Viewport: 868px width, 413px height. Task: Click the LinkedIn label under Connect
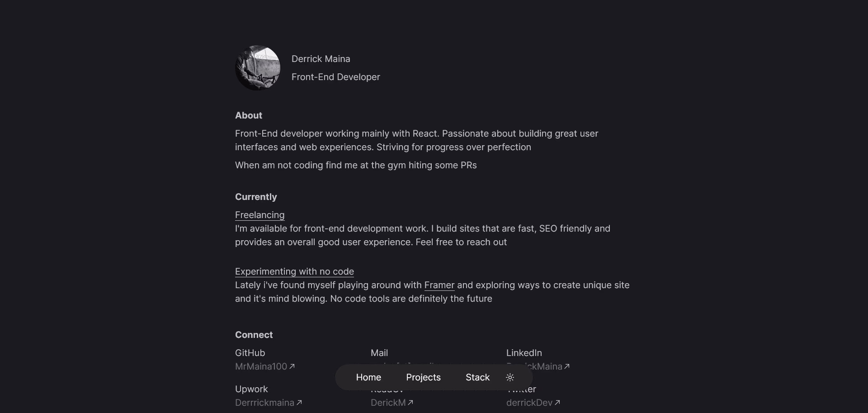tap(524, 353)
